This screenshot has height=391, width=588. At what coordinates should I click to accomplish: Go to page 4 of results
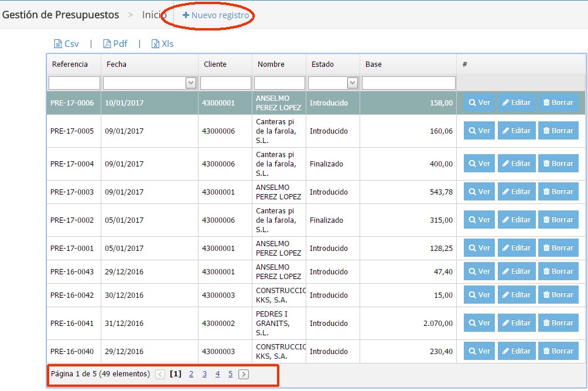pyautogui.click(x=217, y=374)
